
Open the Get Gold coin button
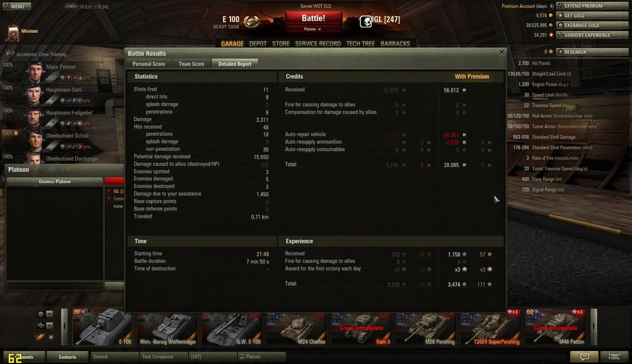click(592, 15)
